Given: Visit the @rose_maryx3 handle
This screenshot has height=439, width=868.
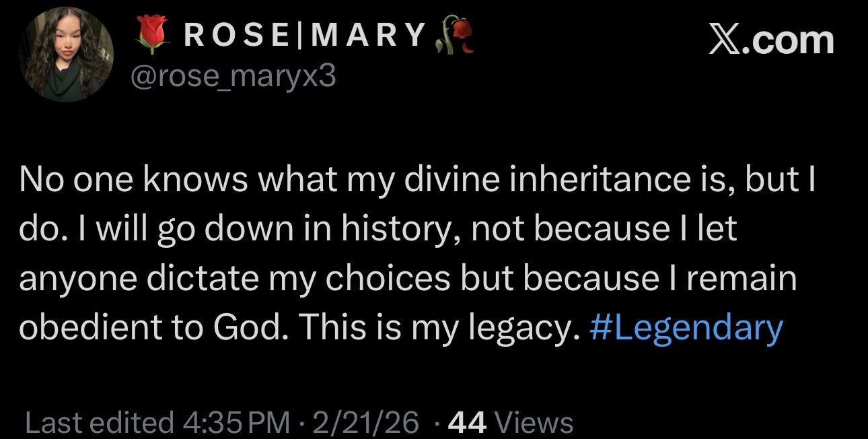Looking at the screenshot, I should 233,76.
